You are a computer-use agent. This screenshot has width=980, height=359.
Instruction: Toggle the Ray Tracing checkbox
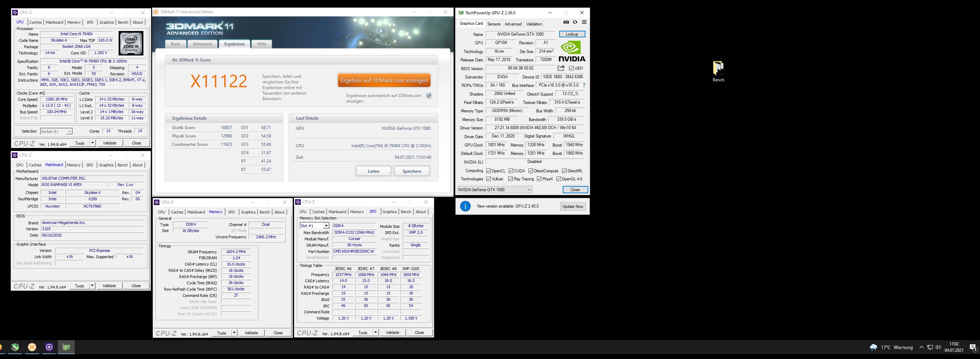point(510,179)
